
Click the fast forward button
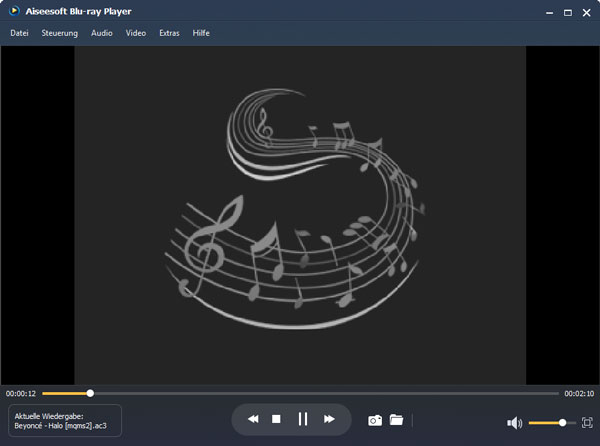click(x=329, y=419)
